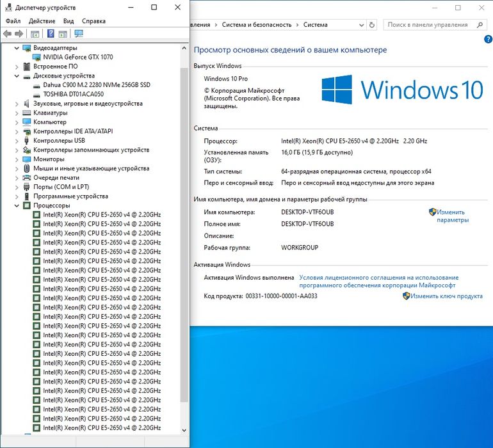Screen dimensions: 493x448
Task: Click the Dahua C900 SSD drive icon
Action: tap(36, 85)
